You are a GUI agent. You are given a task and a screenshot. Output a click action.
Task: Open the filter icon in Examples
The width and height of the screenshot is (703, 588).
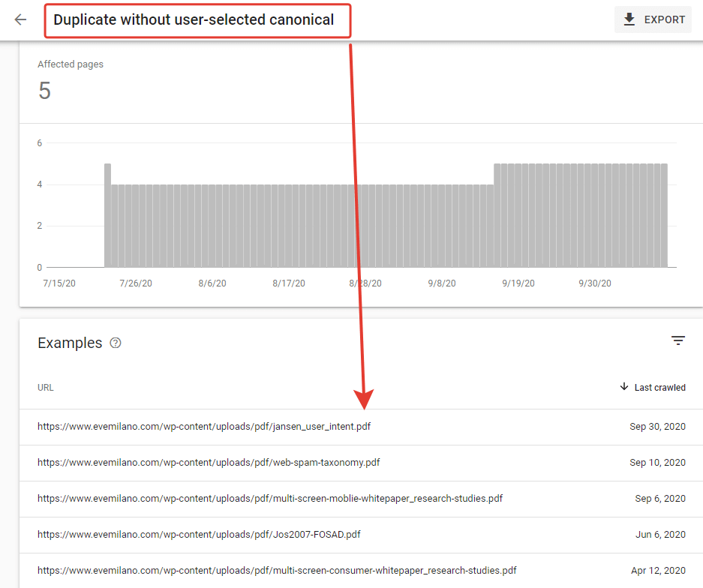[677, 341]
